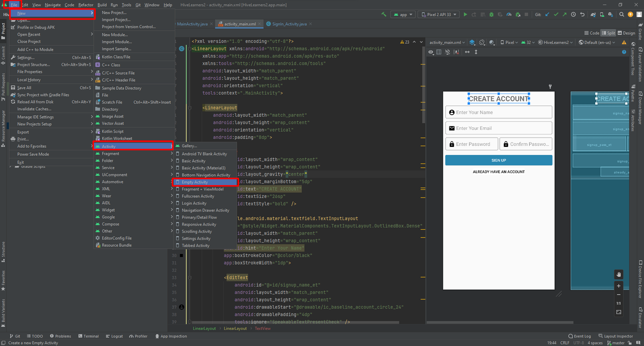Open night mode selector dropdown

492,42
